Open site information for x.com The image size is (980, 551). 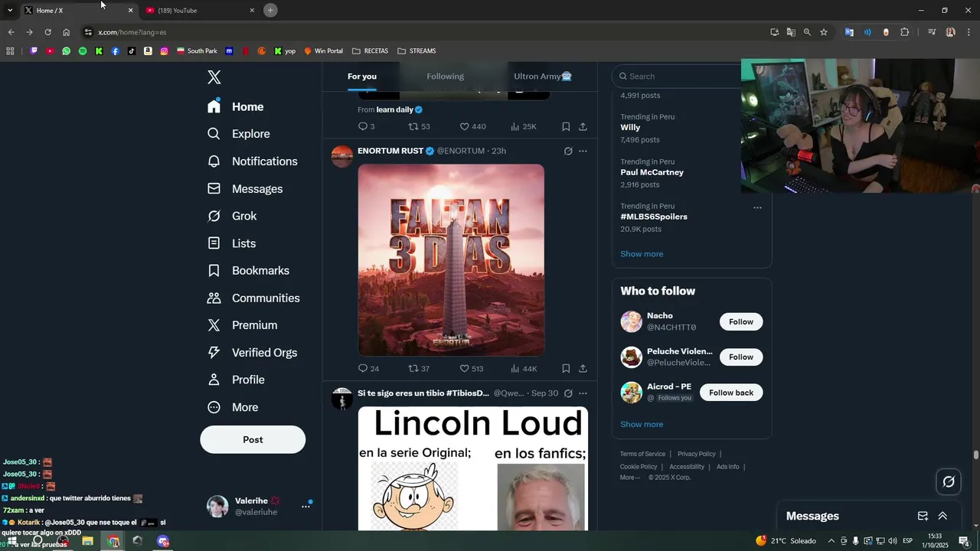pyautogui.click(x=88, y=32)
